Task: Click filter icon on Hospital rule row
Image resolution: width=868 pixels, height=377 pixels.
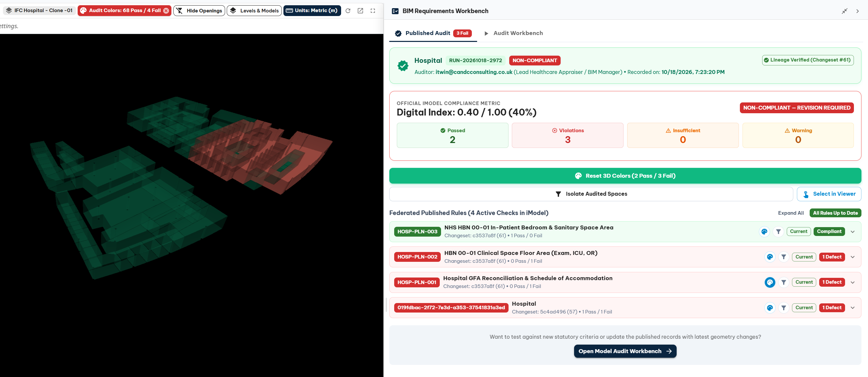Action: (784, 308)
